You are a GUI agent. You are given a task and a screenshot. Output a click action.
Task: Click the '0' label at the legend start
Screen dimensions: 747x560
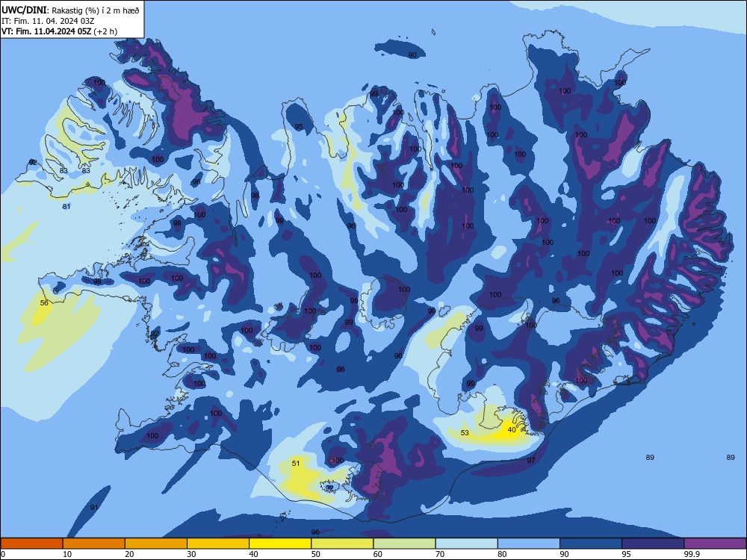click(x=3, y=554)
